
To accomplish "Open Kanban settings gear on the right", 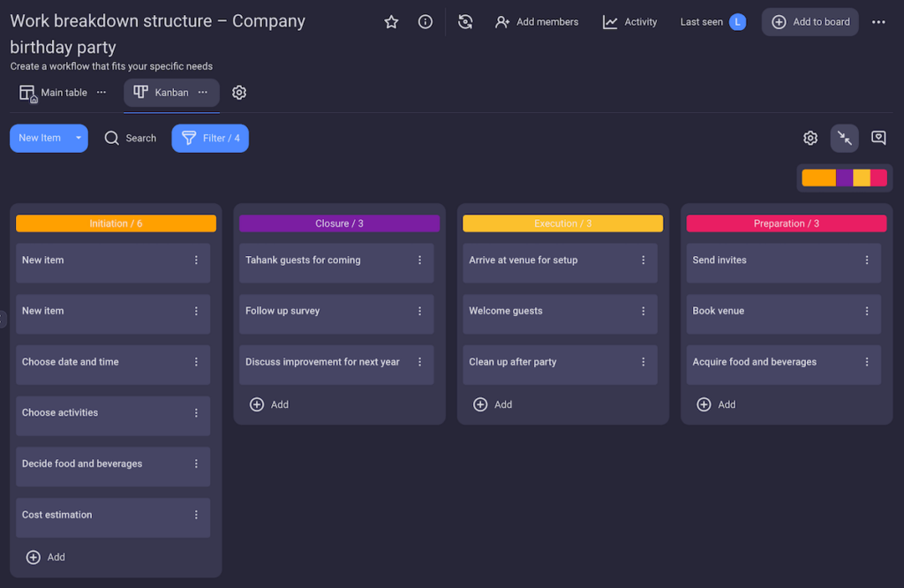I will (x=810, y=138).
